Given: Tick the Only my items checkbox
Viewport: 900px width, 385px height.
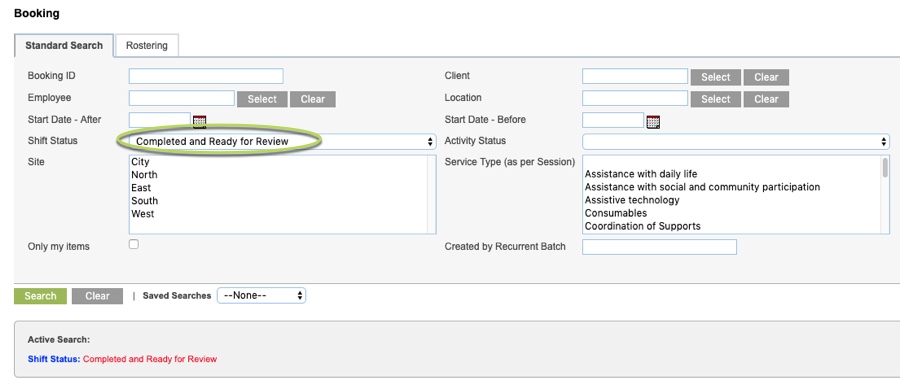Looking at the screenshot, I should click(134, 244).
